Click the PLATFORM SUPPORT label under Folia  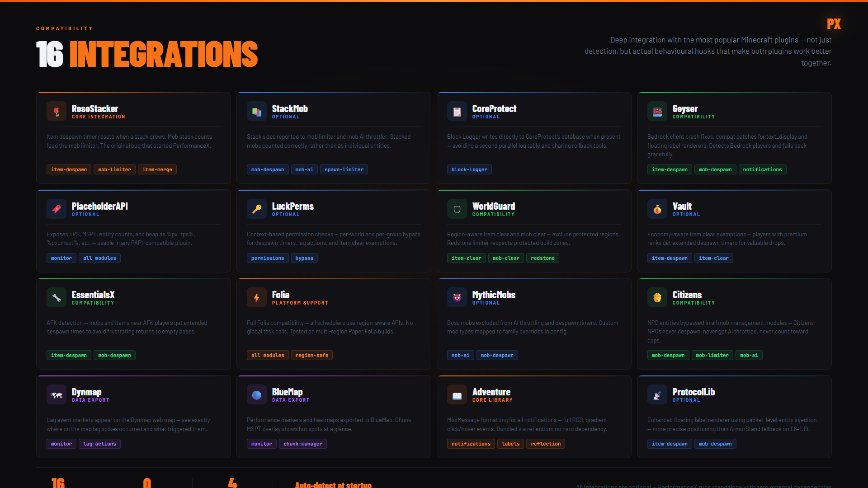tap(300, 303)
